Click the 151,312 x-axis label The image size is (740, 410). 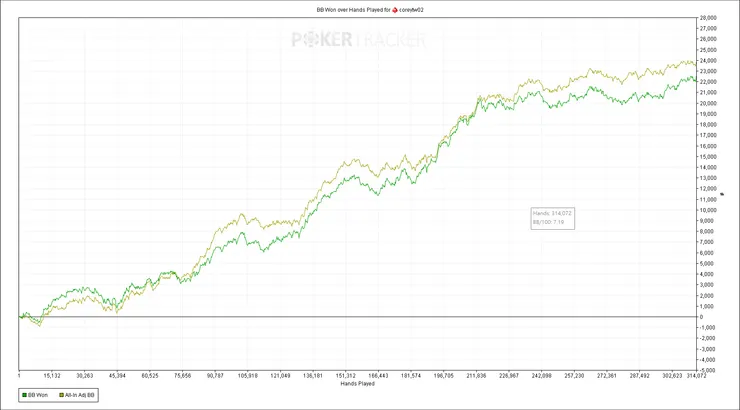[345, 376]
